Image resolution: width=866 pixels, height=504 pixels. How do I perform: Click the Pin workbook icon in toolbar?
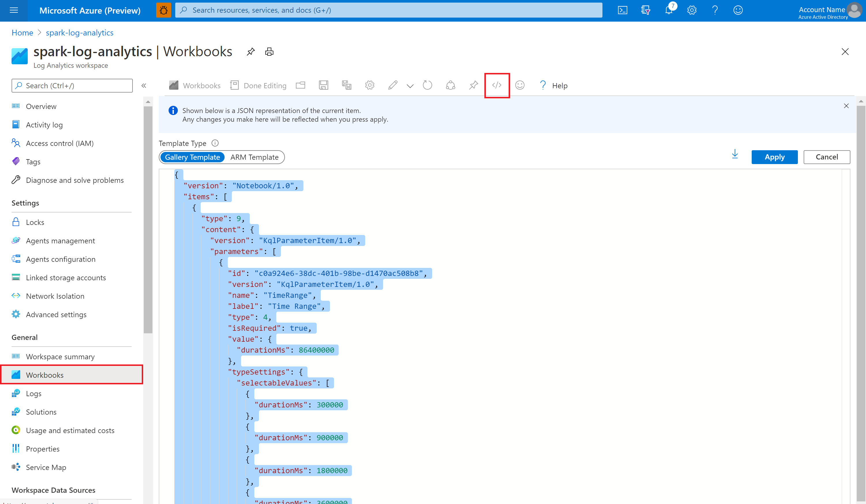pyautogui.click(x=474, y=85)
